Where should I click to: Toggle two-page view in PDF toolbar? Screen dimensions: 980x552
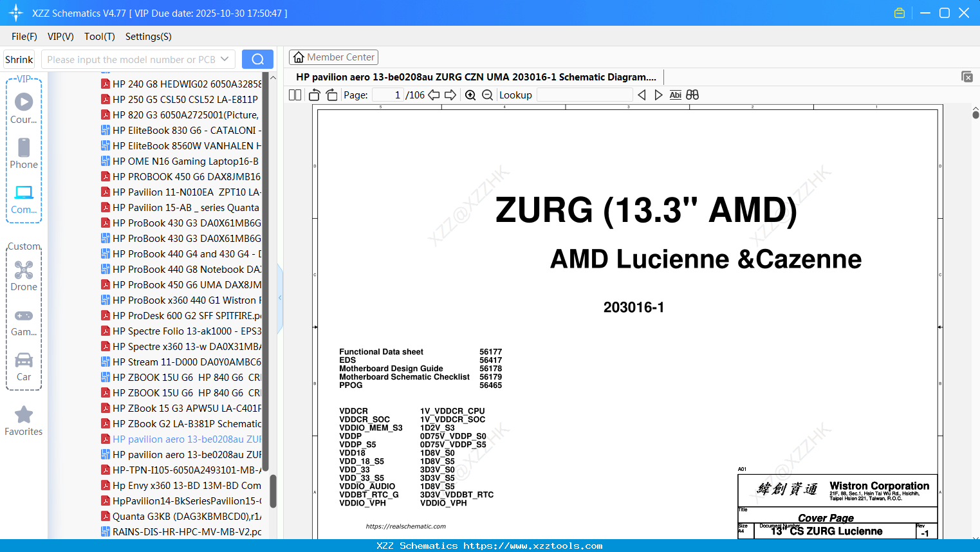[295, 95]
